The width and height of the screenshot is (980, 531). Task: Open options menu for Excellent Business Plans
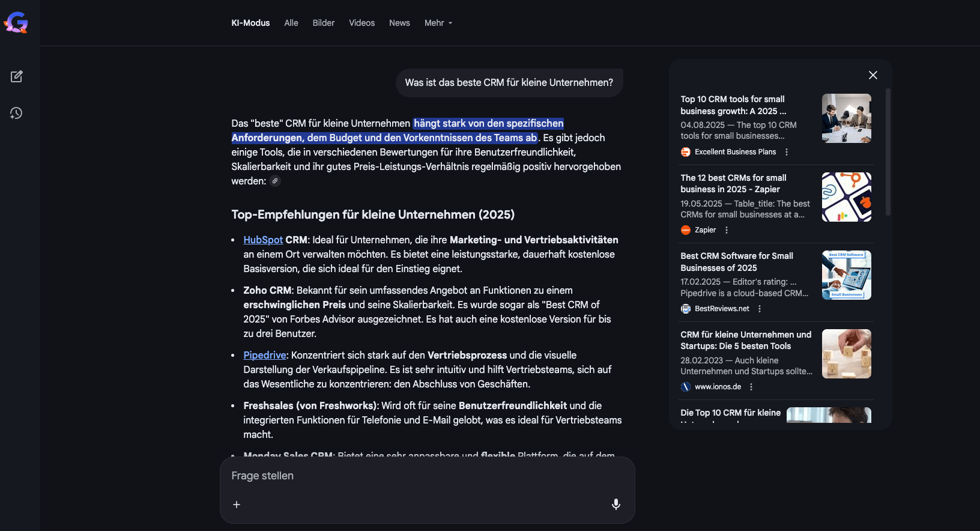pos(787,152)
